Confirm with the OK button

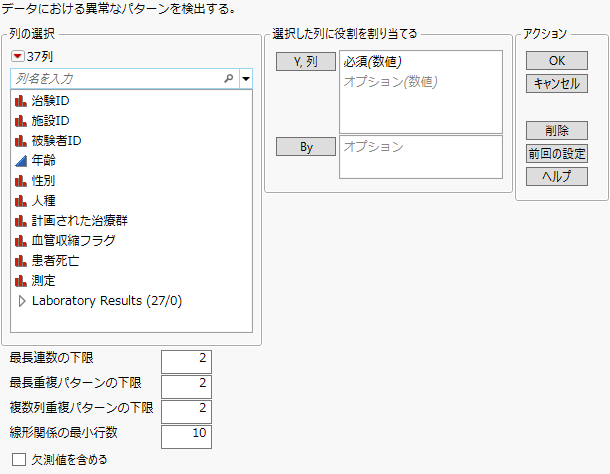[x=557, y=61]
